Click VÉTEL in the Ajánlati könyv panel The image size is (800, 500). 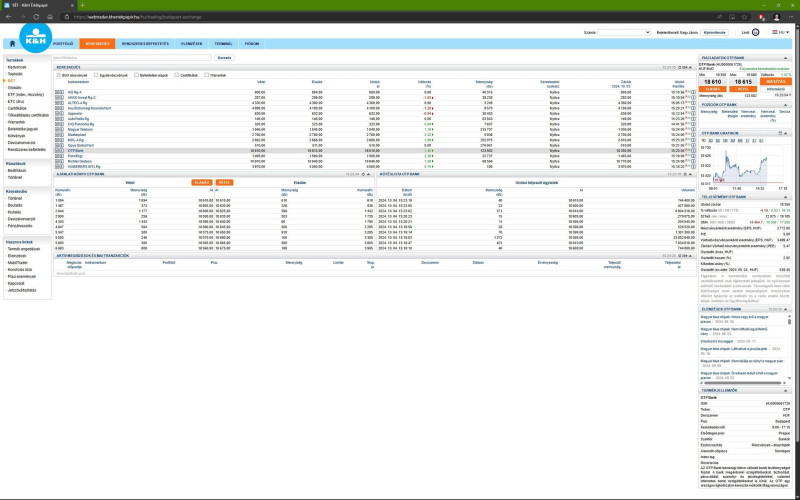(x=224, y=183)
